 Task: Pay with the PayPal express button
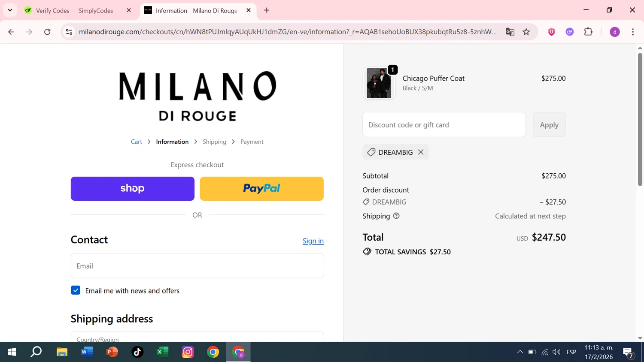click(262, 189)
